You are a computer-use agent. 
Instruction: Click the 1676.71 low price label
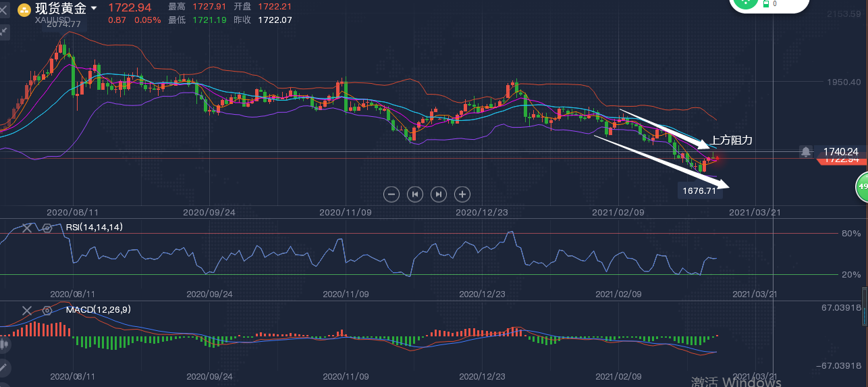pos(699,191)
